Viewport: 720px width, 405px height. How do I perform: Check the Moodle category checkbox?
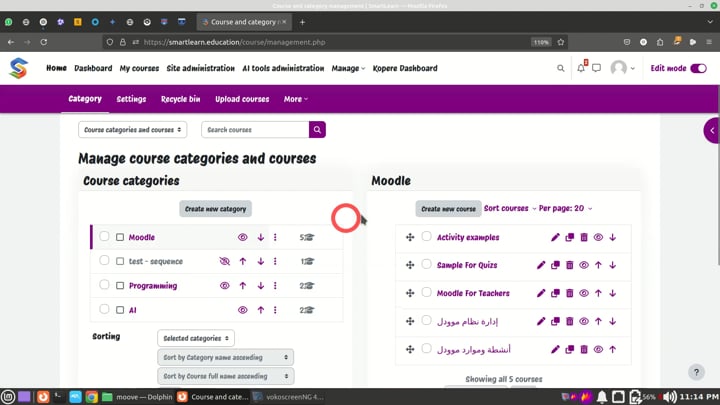click(x=120, y=237)
